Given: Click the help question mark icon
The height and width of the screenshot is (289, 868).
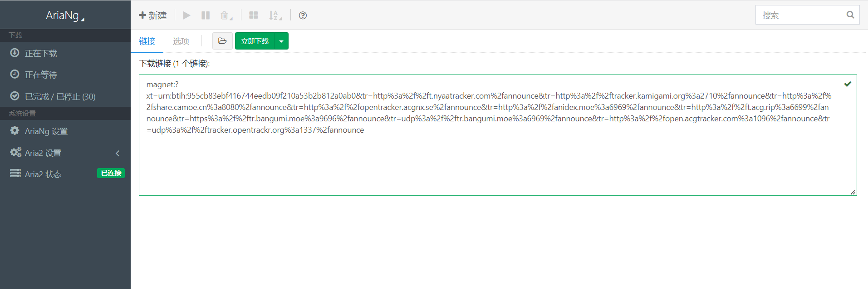Looking at the screenshot, I should coord(303,15).
